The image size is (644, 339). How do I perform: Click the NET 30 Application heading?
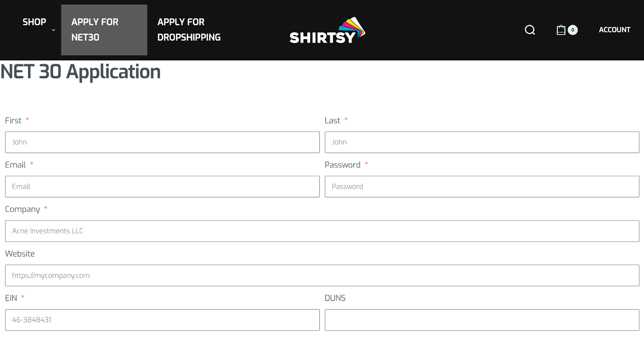coord(80,72)
